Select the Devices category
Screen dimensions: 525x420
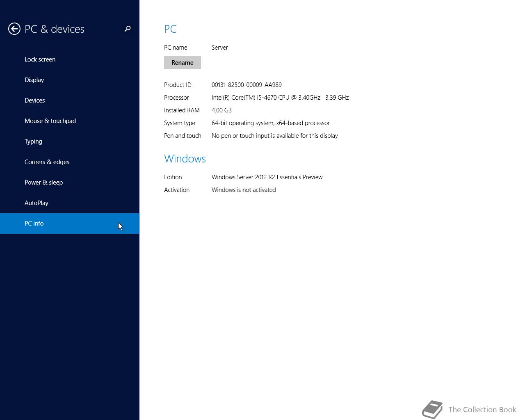coord(70,100)
